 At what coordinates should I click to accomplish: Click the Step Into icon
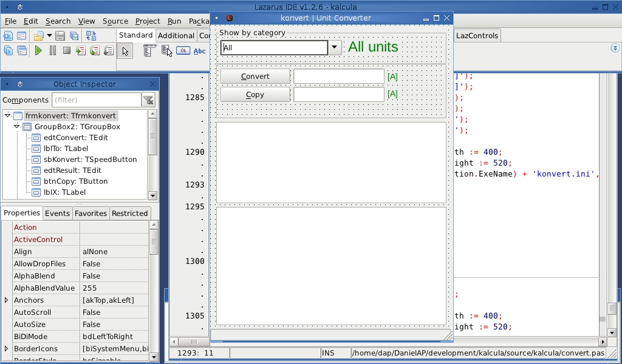point(81,51)
